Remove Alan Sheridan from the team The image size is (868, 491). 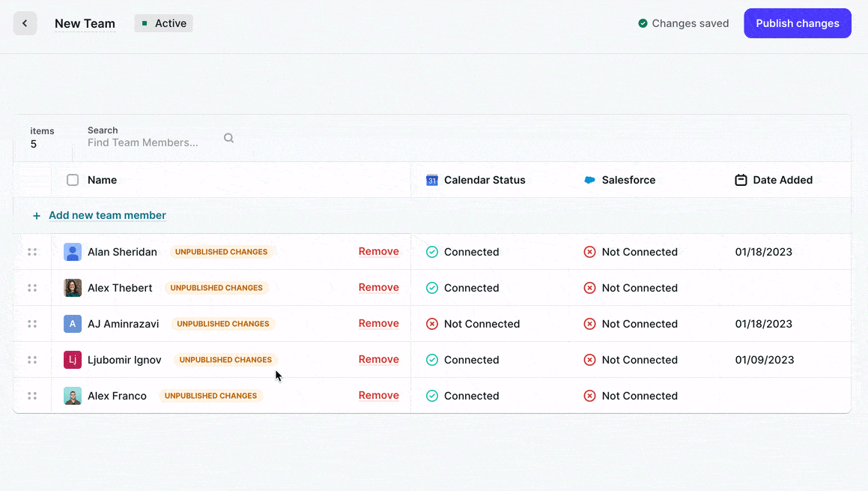(379, 252)
